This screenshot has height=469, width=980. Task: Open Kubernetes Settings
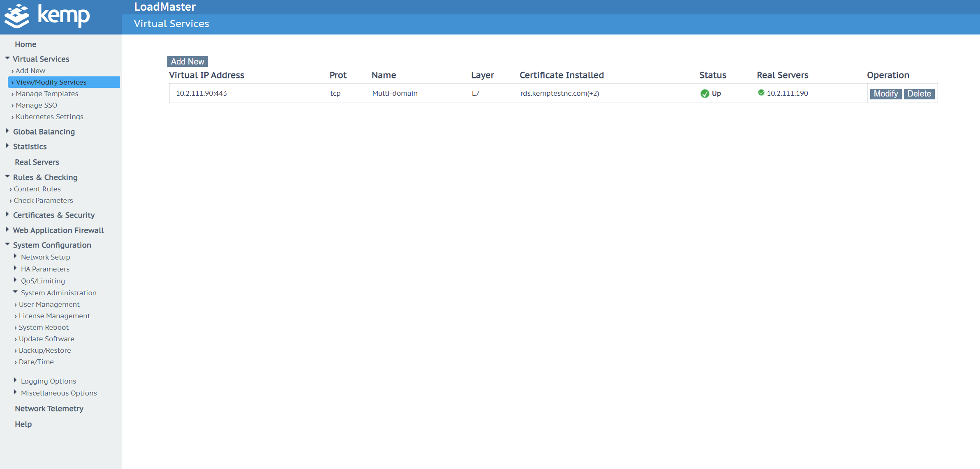(x=49, y=117)
